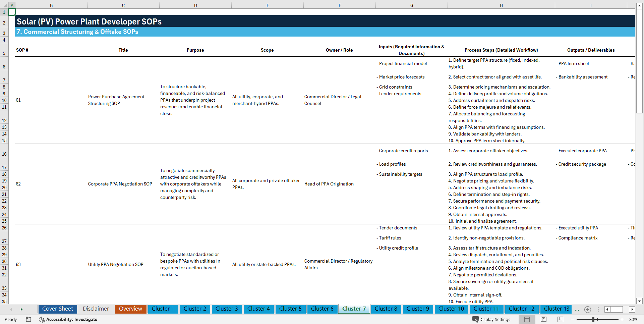The height and width of the screenshot is (324, 644).
Task: Switch to the Disclaimer tab
Action: pos(96,309)
